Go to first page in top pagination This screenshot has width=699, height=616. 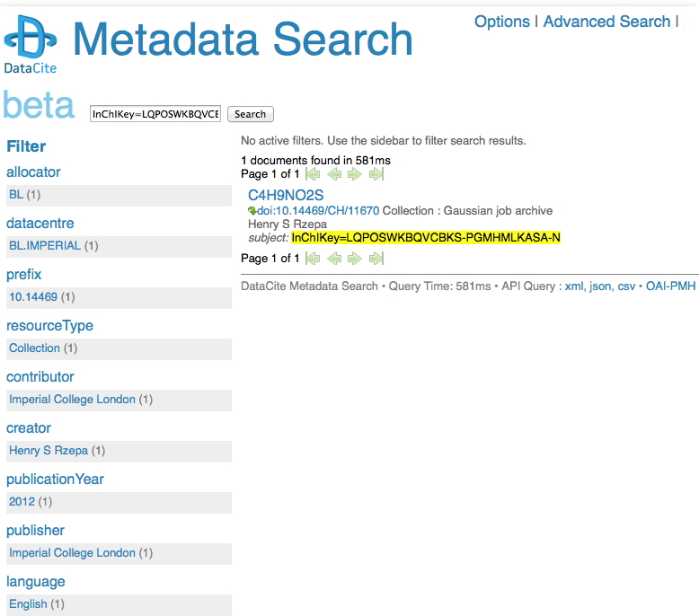(x=313, y=174)
